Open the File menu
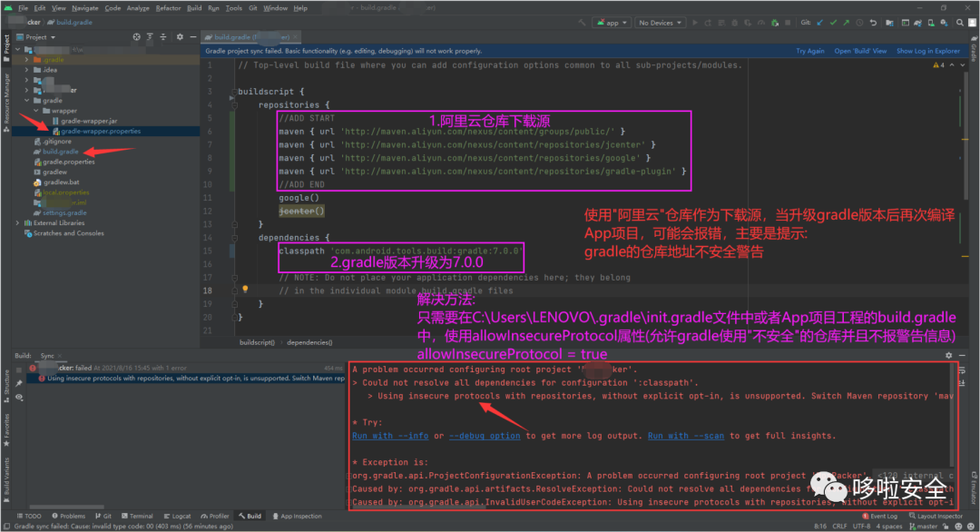The height and width of the screenshot is (532, 980). click(x=23, y=8)
